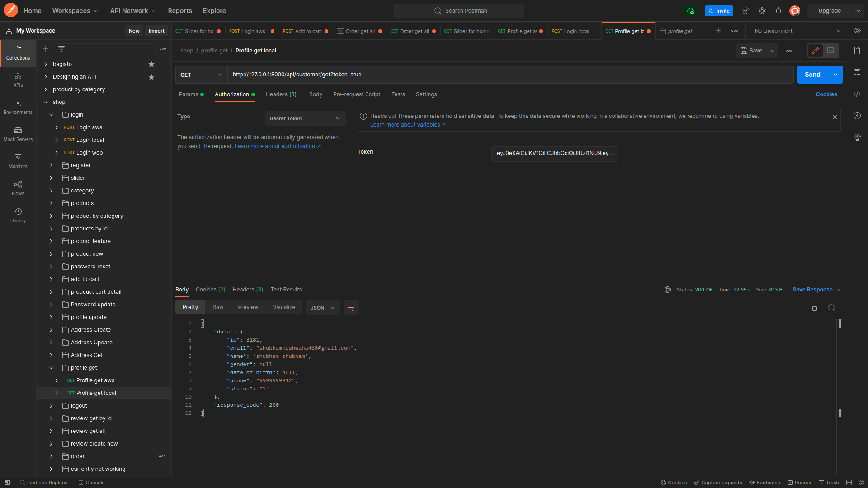The width and height of the screenshot is (868, 488).
Task: Open Learn more about variables link
Action: point(408,125)
